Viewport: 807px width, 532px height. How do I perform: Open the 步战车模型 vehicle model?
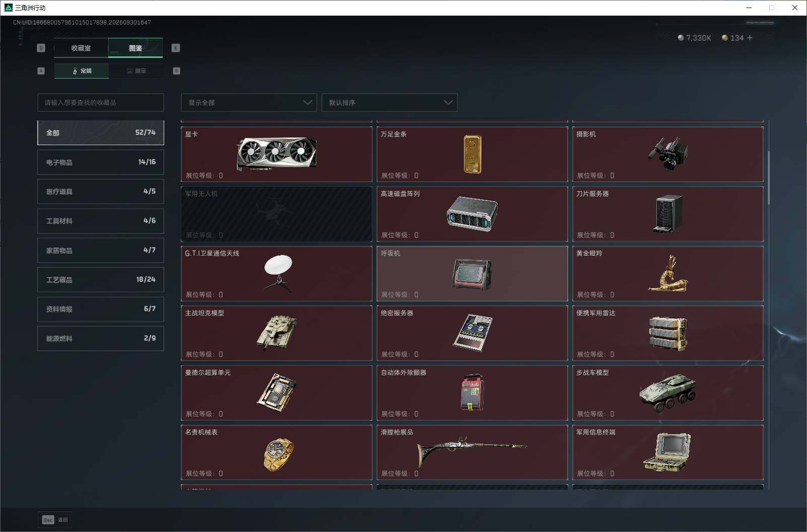tap(668, 393)
